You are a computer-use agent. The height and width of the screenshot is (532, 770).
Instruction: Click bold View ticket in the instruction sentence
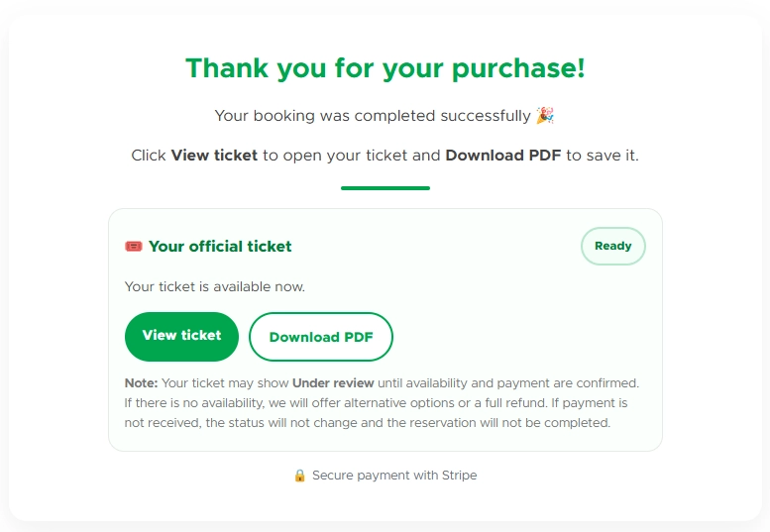(x=214, y=156)
